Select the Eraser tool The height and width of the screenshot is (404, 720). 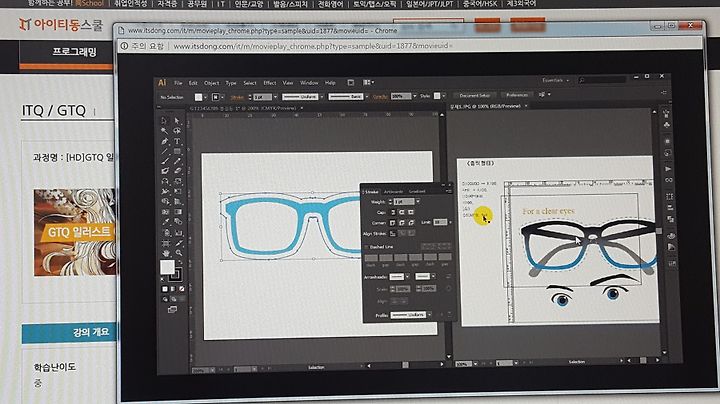pyautogui.click(x=177, y=171)
